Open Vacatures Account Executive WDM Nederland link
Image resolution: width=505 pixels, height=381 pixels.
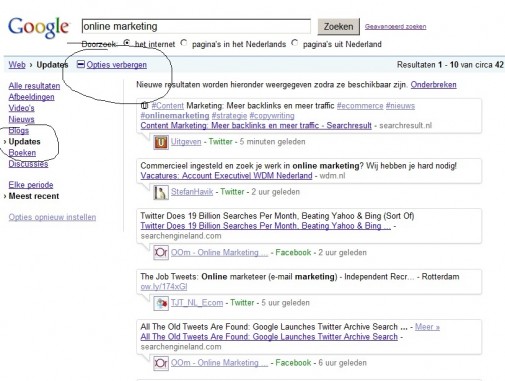pyautogui.click(x=226, y=176)
